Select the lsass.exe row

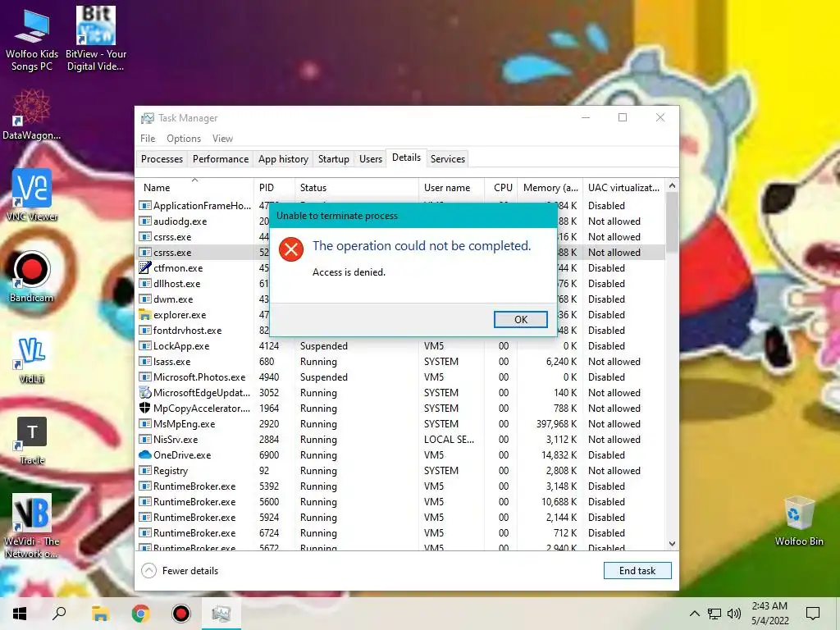(x=400, y=362)
